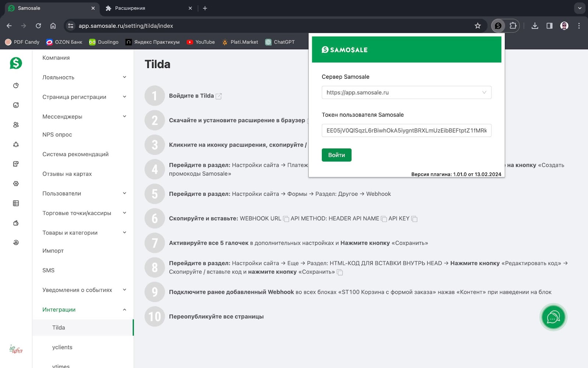
Task: Copy the code in step 8
Action: point(340,272)
